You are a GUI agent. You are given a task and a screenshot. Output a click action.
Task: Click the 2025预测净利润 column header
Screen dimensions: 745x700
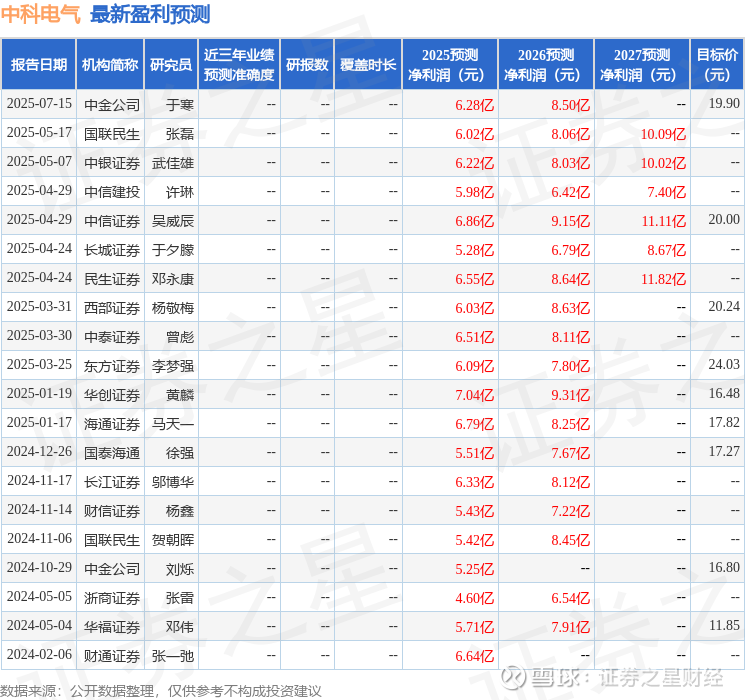pyautogui.click(x=450, y=64)
